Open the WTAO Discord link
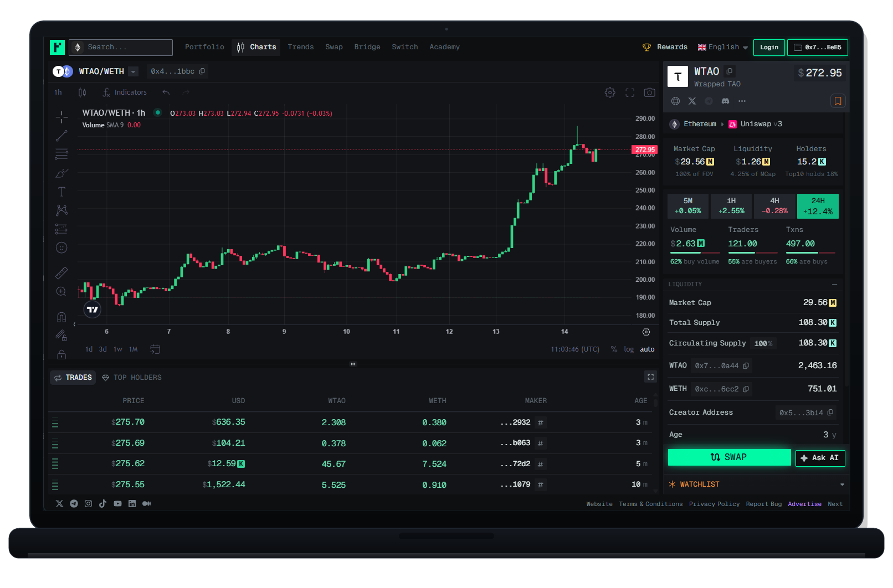 click(x=725, y=101)
